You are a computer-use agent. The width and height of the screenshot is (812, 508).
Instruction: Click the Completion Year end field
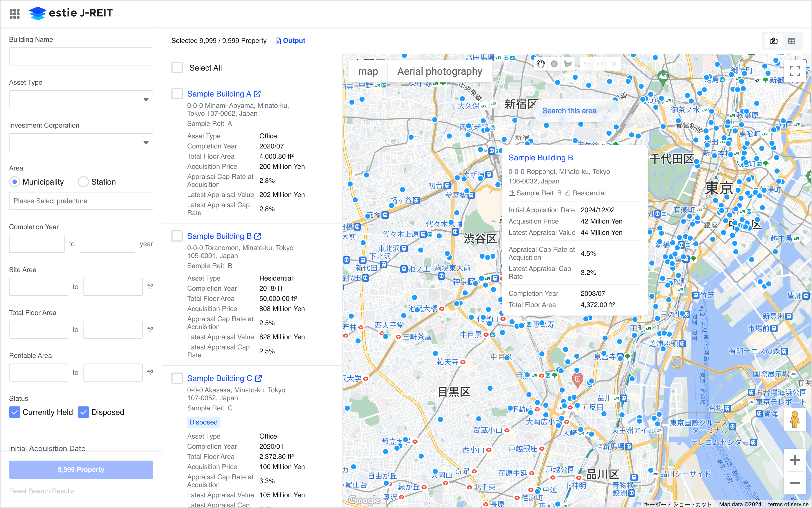coord(107,244)
